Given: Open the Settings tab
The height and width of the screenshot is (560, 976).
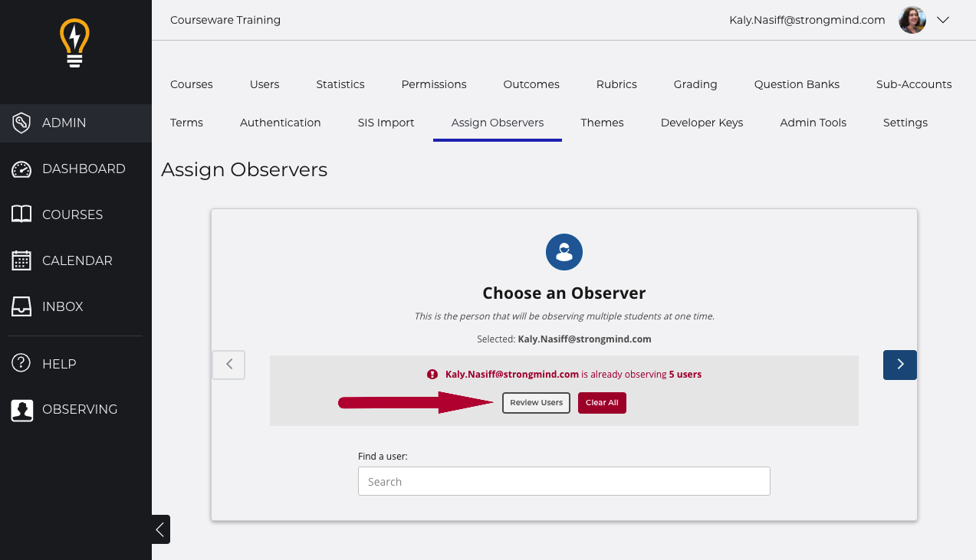Looking at the screenshot, I should point(905,123).
